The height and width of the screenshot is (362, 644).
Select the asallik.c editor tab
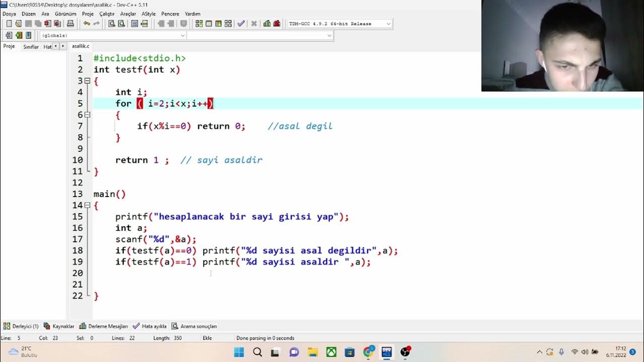pyautogui.click(x=80, y=46)
